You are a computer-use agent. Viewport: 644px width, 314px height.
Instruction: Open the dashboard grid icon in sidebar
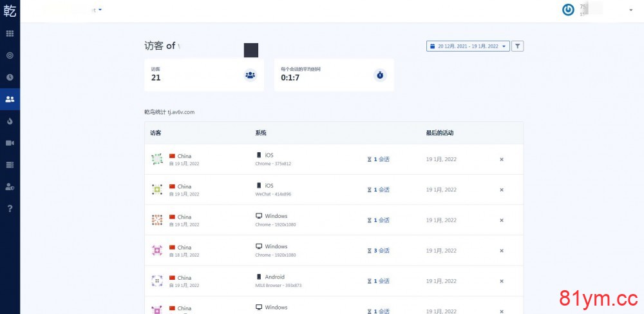point(10,33)
